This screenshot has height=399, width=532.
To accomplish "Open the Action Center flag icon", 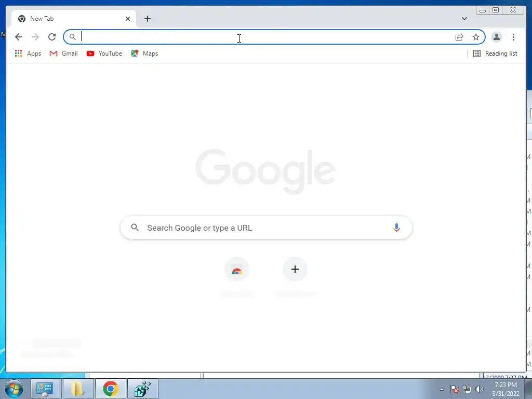I will coord(455,390).
